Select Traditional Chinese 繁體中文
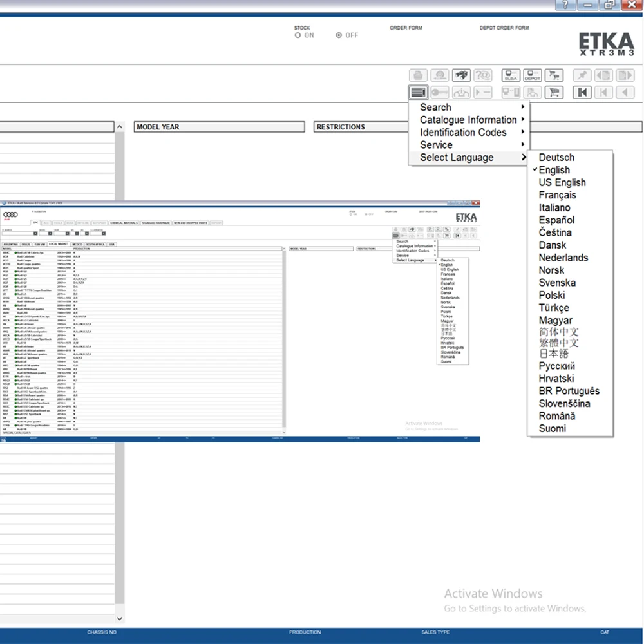Image resolution: width=644 pixels, height=644 pixels. 558,343
